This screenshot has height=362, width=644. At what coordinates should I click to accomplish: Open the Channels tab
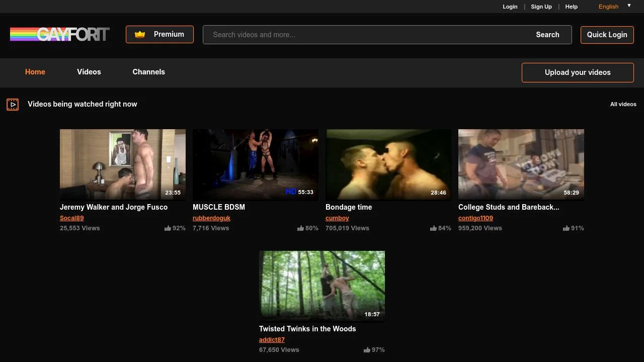point(148,72)
